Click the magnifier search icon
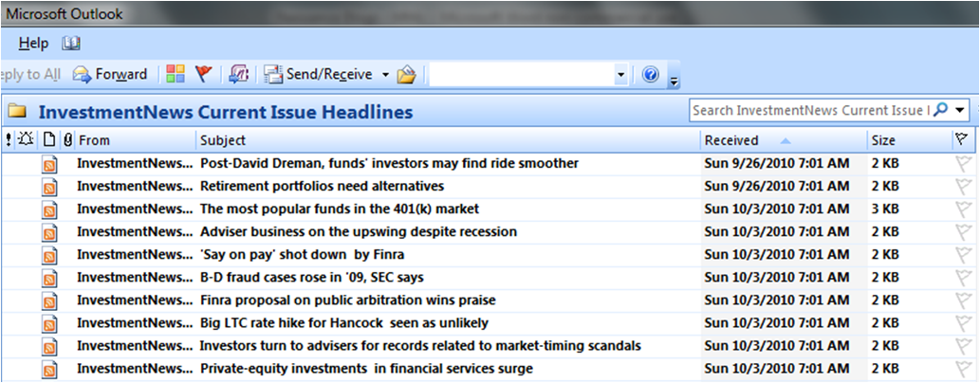Viewport: 980px width, 383px height. (x=942, y=109)
